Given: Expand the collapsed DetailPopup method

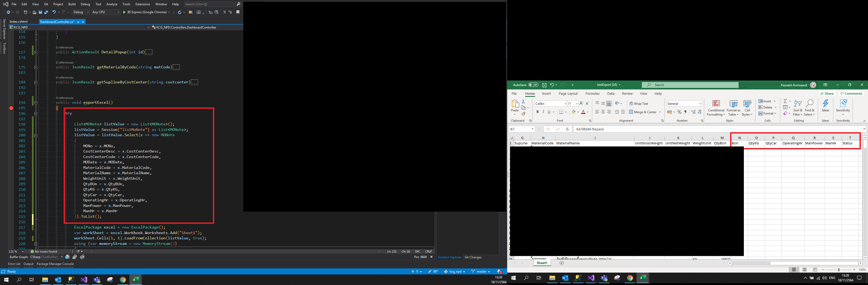Looking at the screenshot, I should [x=36, y=52].
